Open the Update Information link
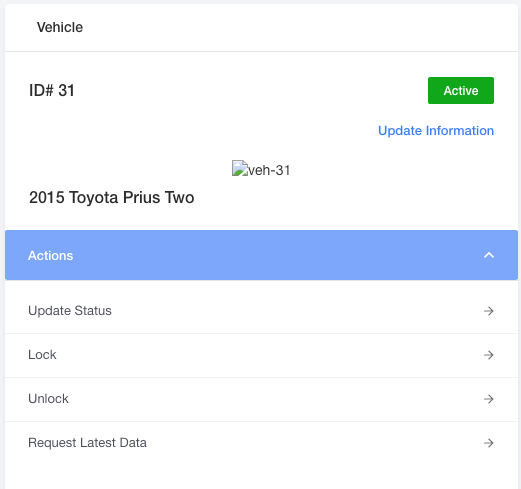Image resolution: width=521 pixels, height=489 pixels. pyautogui.click(x=436, y=131)
